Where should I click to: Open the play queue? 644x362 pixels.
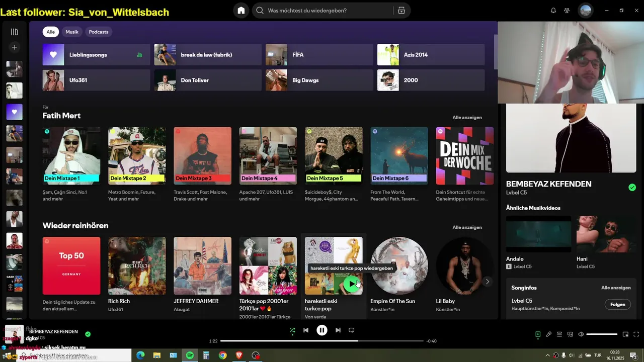pyautogui.click(x=559, y=334)
